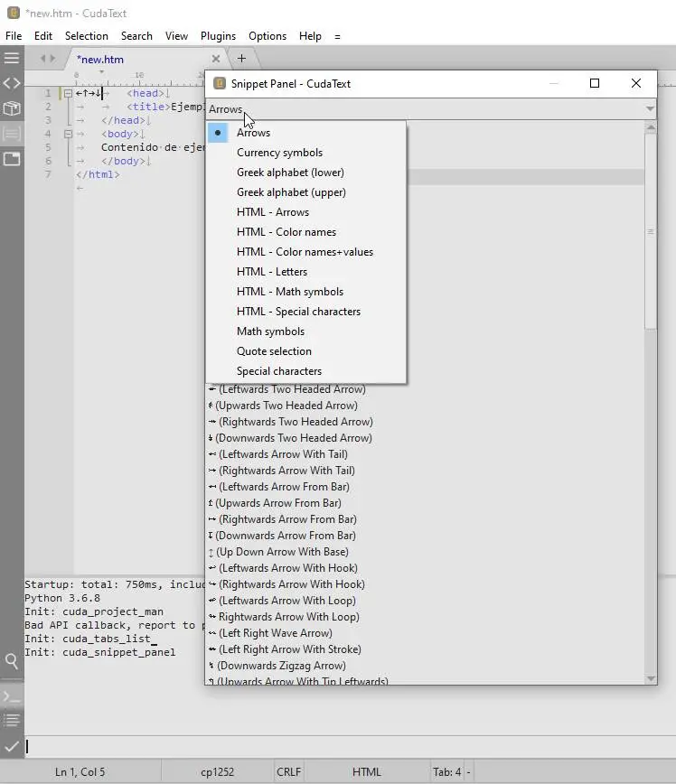Click the = menu item
The height and width of the screenshot is (784, 676).
pos(337,36)
